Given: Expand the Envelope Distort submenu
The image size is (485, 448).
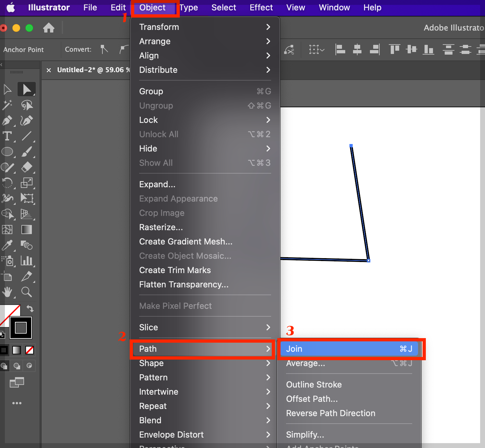Looking at the screenshot, I should (x=205, y=435).
